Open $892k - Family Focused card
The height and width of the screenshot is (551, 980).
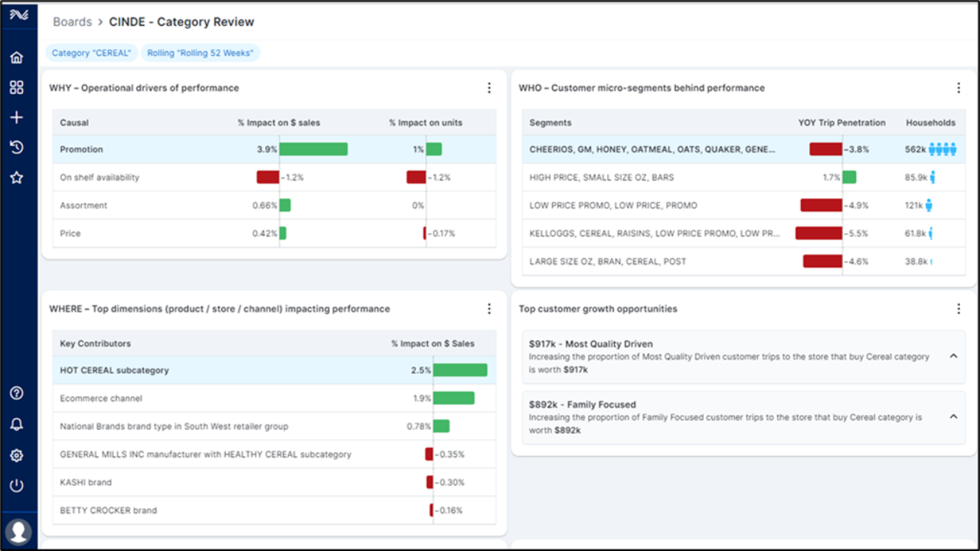pyautogui.click(x=743, y=418)
